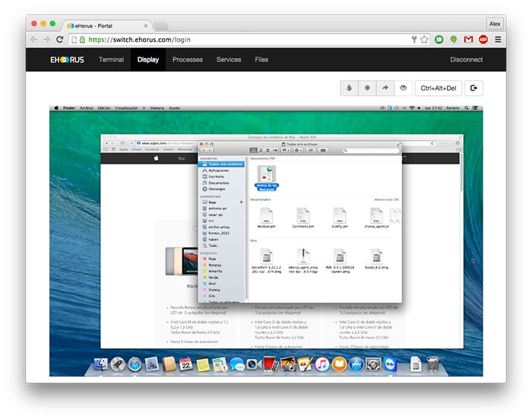The image size is (532, 420).
Task: Click Disconnect in the eHorus navbar
Action: pos(466,59)
